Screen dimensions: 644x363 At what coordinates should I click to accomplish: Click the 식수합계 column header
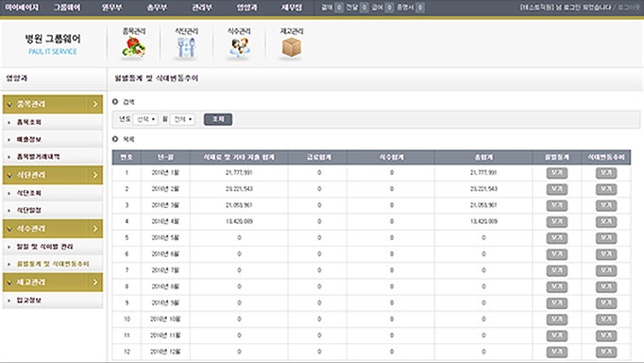pyautogui.click(x=391, y=158)
